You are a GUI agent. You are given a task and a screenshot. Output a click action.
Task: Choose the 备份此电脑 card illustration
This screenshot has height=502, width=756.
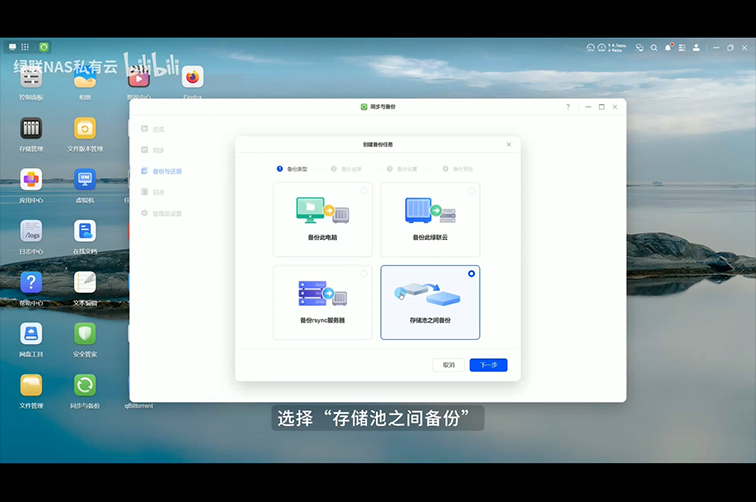(x=323, y=210)
